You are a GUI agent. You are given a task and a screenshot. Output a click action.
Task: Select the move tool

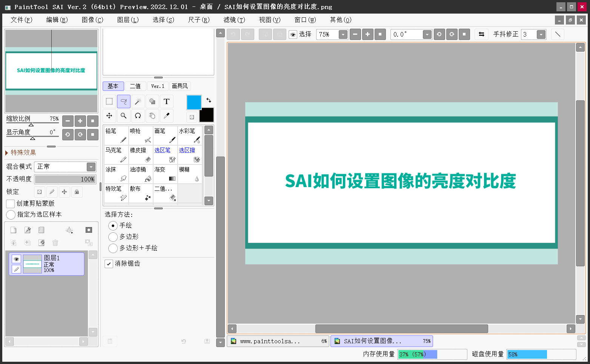pos(109,116)
